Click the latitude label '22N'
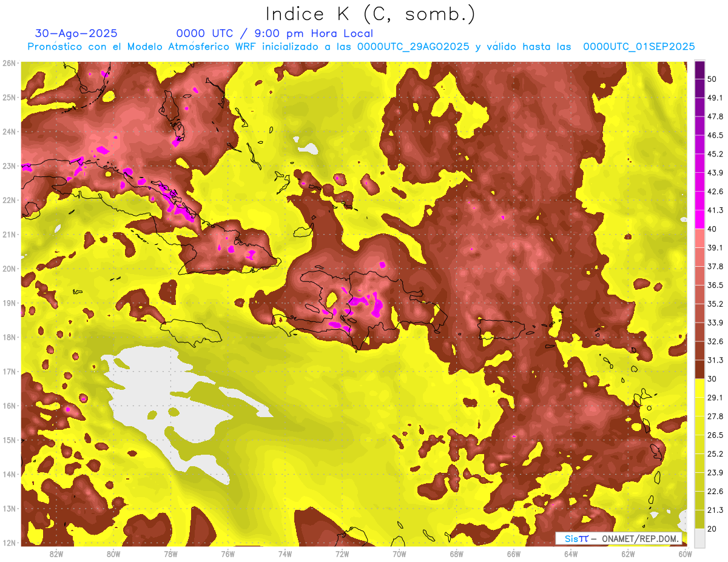The image size is (728, 562). (x=9, y=200)
